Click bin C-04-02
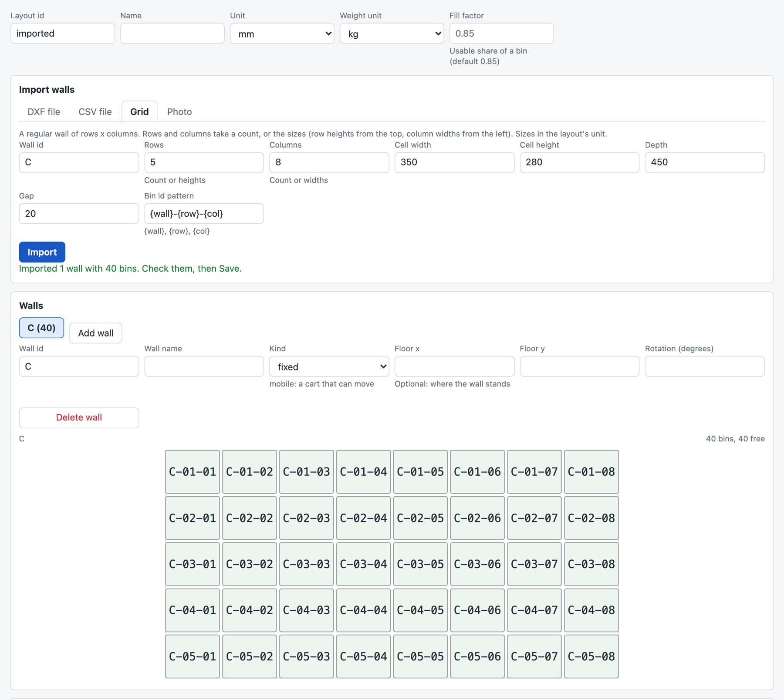 click(250, 610)
